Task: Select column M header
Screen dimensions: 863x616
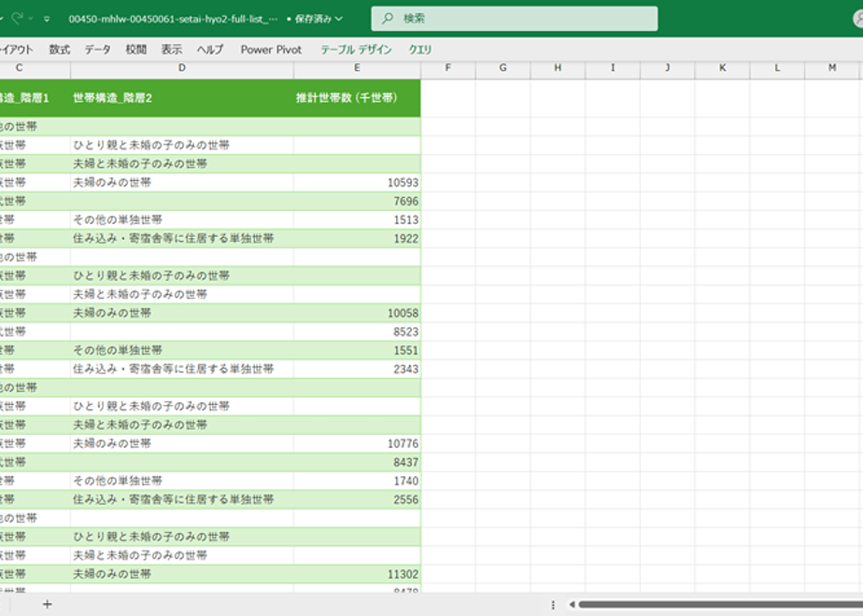Action: pyautogui.click(x=832, y=67)
